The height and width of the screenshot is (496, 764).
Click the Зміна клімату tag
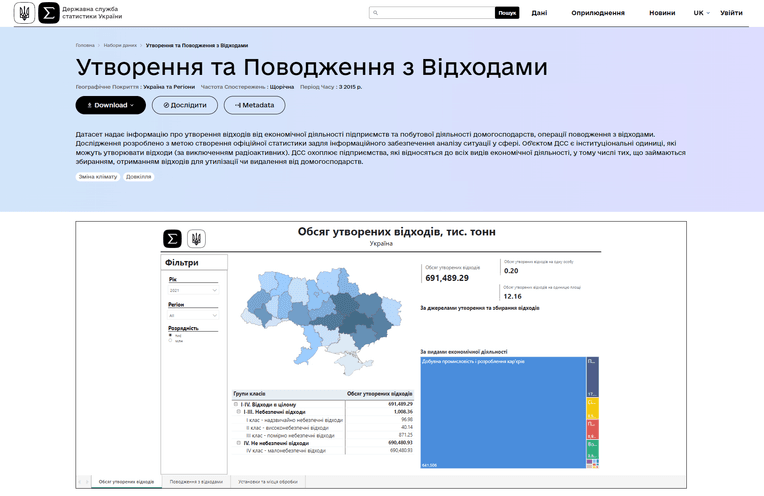click(x=98, y=177)
